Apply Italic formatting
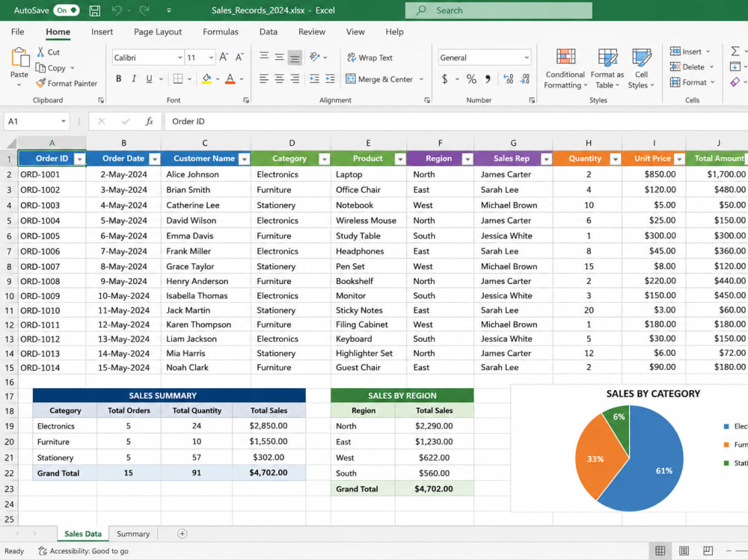Image resolution: width=748 pixels, height=560 pixels. [x=134, y=79]
